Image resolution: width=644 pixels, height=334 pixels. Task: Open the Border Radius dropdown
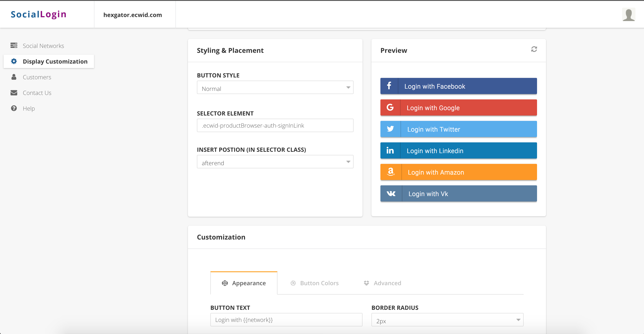click(447, 320)
